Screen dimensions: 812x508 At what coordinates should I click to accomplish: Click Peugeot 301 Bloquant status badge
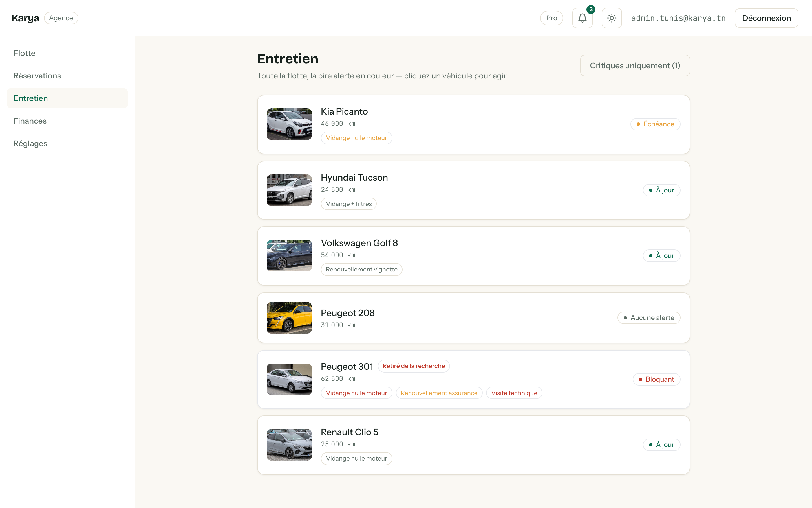(656, 379)
